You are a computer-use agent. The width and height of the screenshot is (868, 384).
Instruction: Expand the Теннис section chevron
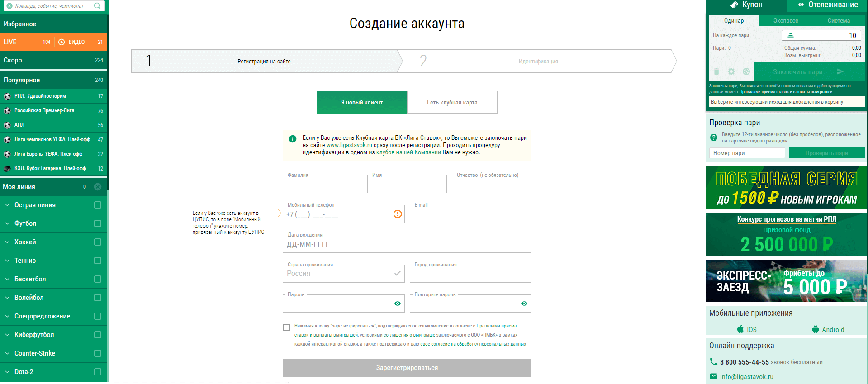pyautogui.click(x=7, y=261)
